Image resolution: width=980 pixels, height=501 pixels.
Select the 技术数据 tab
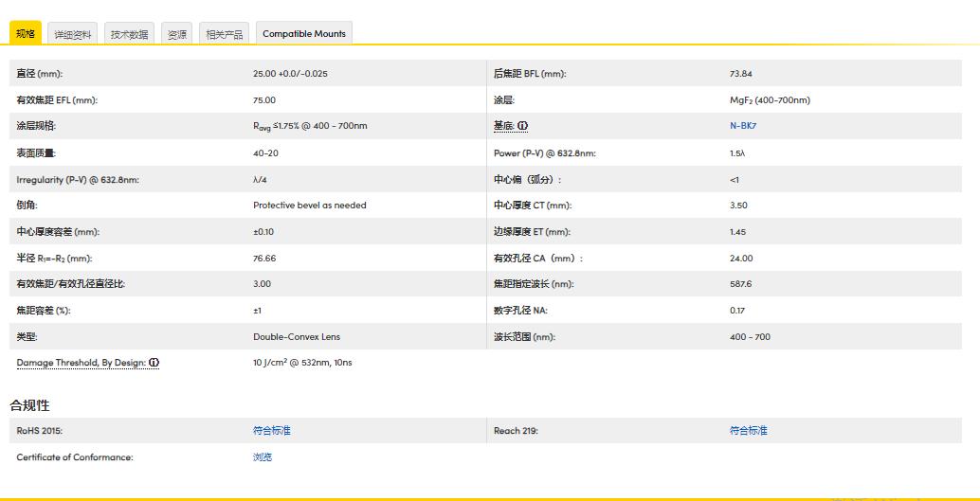click(129, 34)
